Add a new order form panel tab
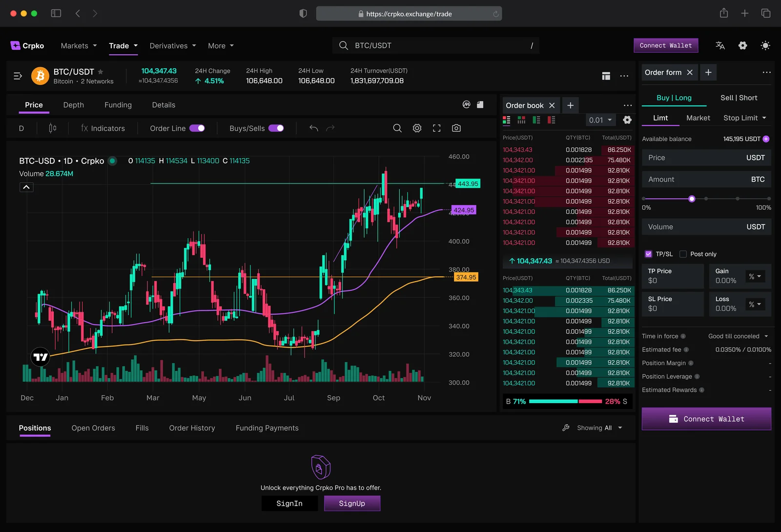781x532 pixels. (x=708, y=72)
